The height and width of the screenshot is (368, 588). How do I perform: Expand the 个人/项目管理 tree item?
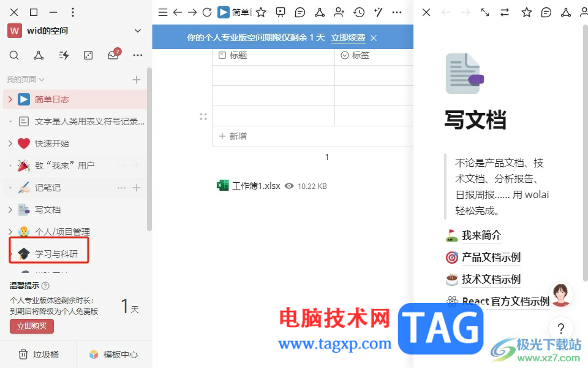point(10,232)
